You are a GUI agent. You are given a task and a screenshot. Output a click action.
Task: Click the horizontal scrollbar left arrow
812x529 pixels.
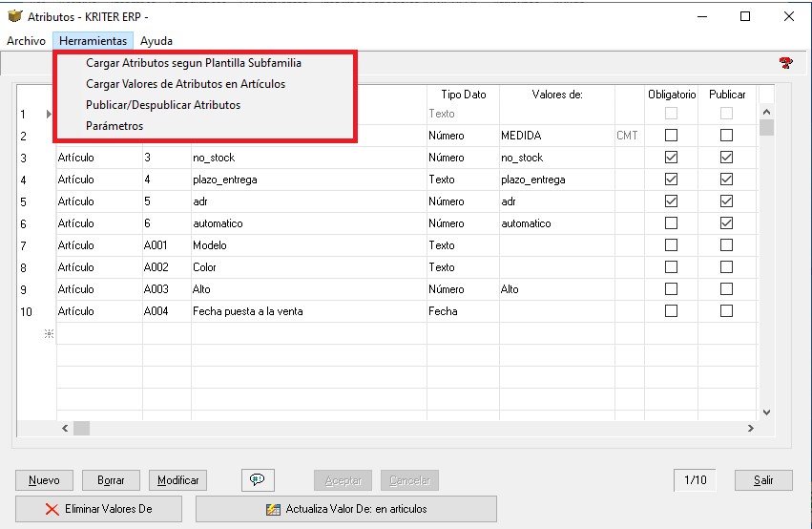(x=65, y=429)
